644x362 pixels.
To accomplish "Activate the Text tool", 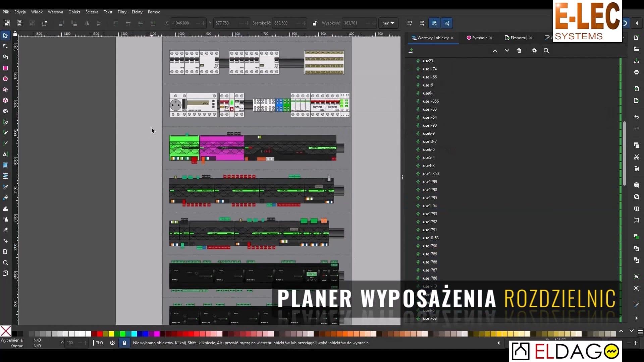I will 5,155.
